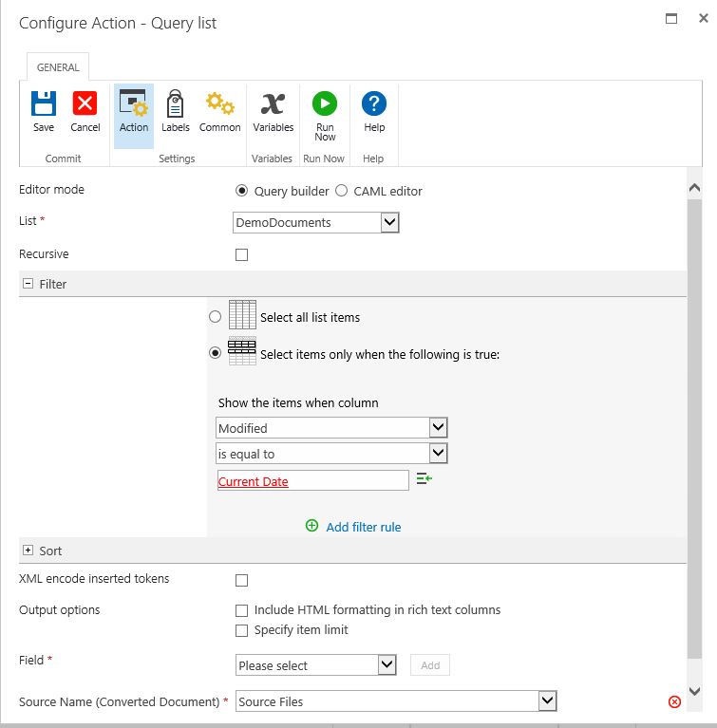Choose the Select all list items option
Viewport: 717px width, 728px height.
tap(216, 317)
